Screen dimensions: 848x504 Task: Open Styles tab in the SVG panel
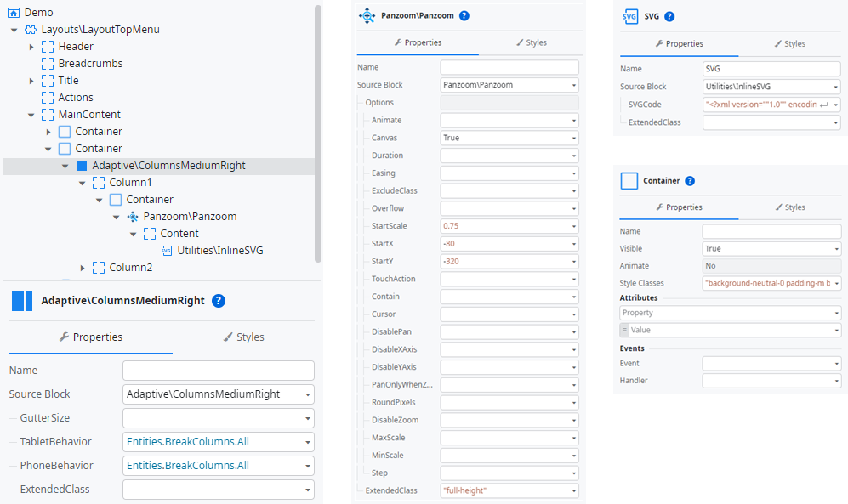coord(789,44)
